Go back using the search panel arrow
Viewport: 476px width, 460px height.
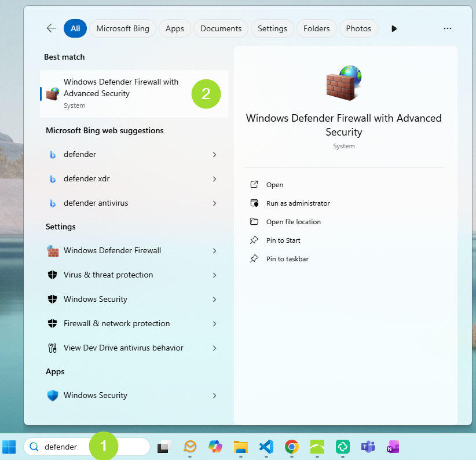(52, 28)
